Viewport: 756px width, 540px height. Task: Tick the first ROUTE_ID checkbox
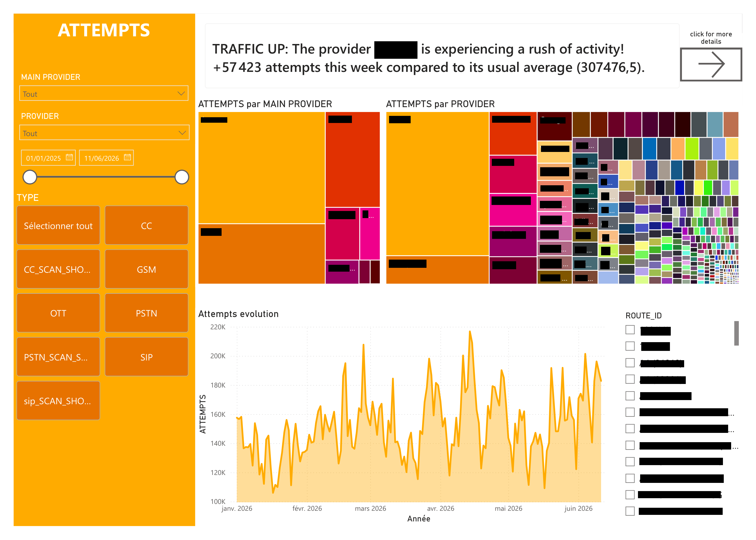[630, 330]
